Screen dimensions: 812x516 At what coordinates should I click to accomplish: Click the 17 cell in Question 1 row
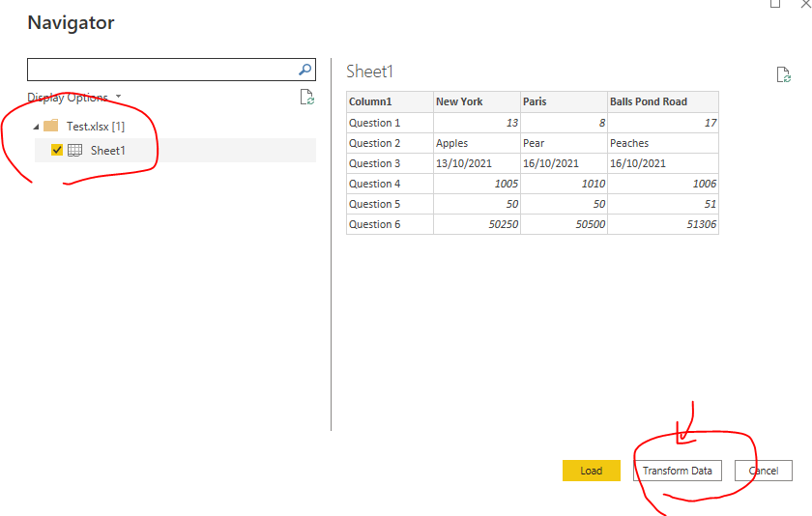tap(663, 123)
